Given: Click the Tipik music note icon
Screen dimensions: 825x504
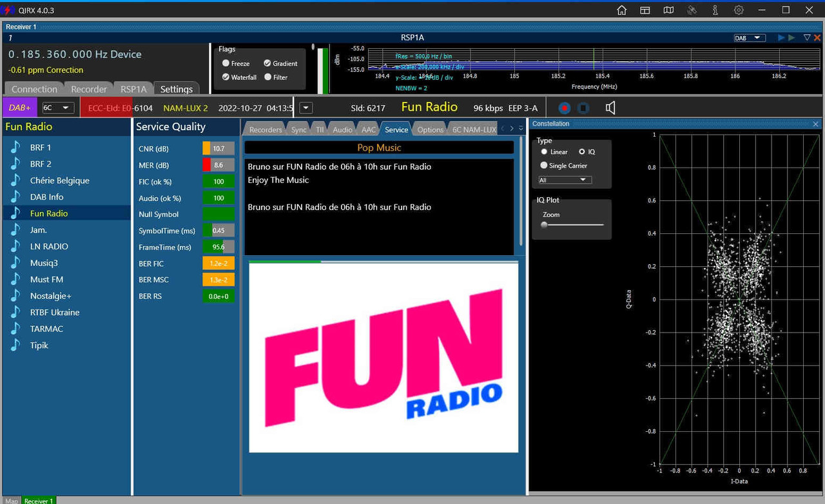Looking at the screenshot, I should click(x=15, y=345).
